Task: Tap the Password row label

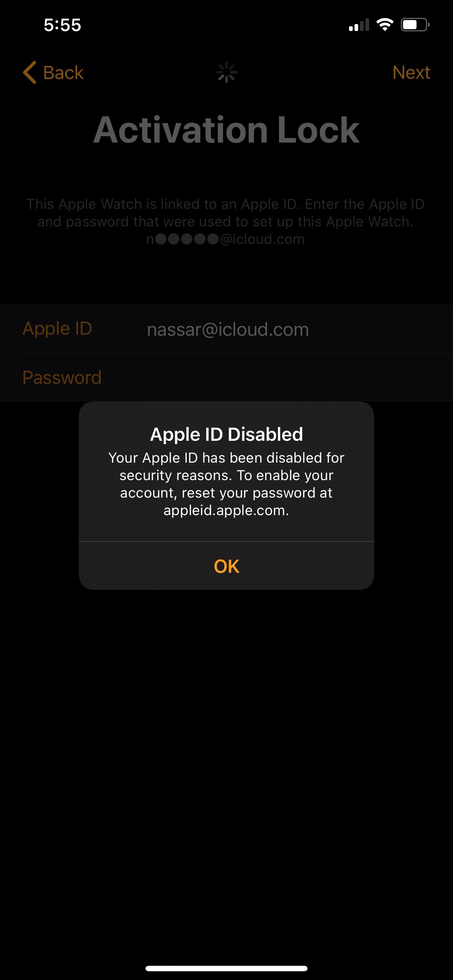Action: coord(62,377)
